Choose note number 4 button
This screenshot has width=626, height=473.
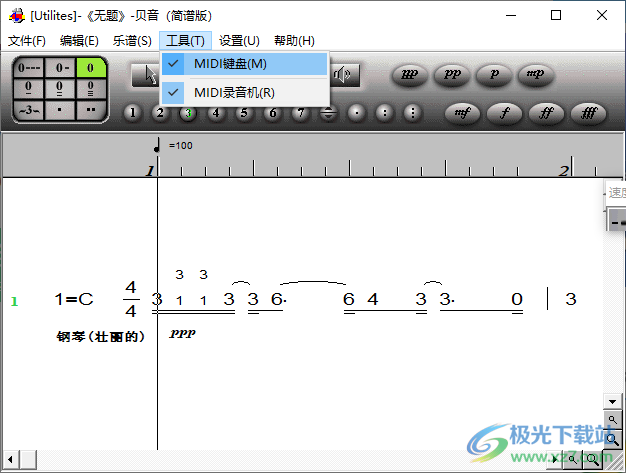point(216,113)
